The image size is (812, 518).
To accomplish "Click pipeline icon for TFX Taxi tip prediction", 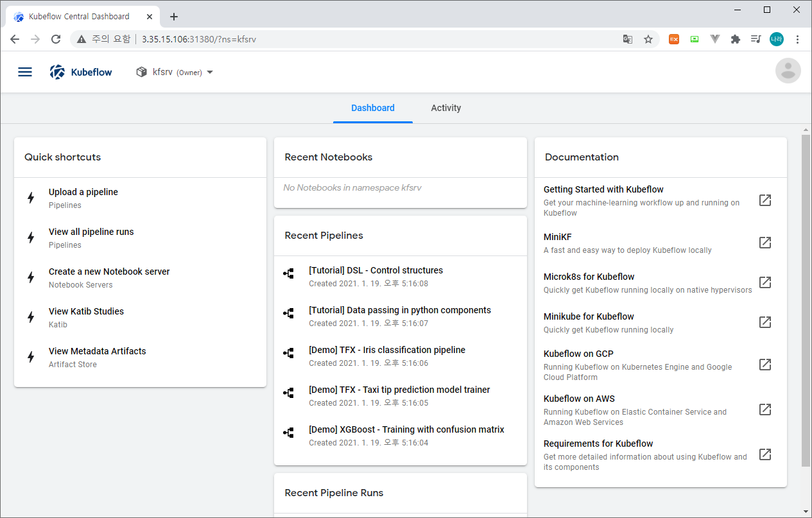I will [x=289, y=393].
